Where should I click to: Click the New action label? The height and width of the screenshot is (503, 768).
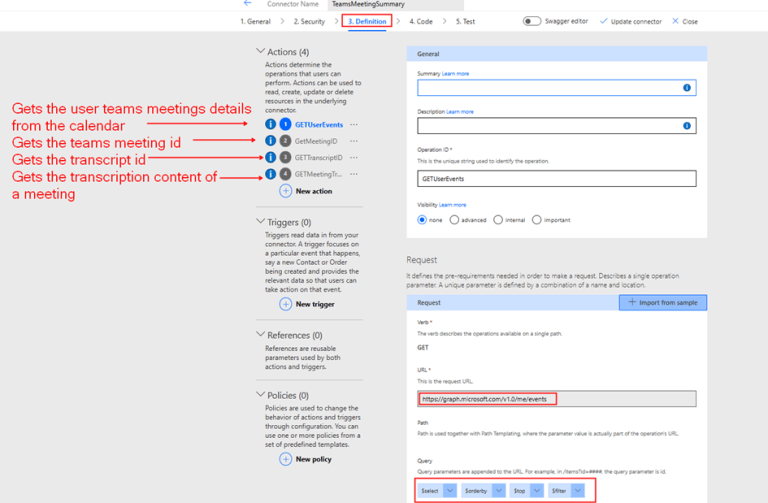(314, 191)
